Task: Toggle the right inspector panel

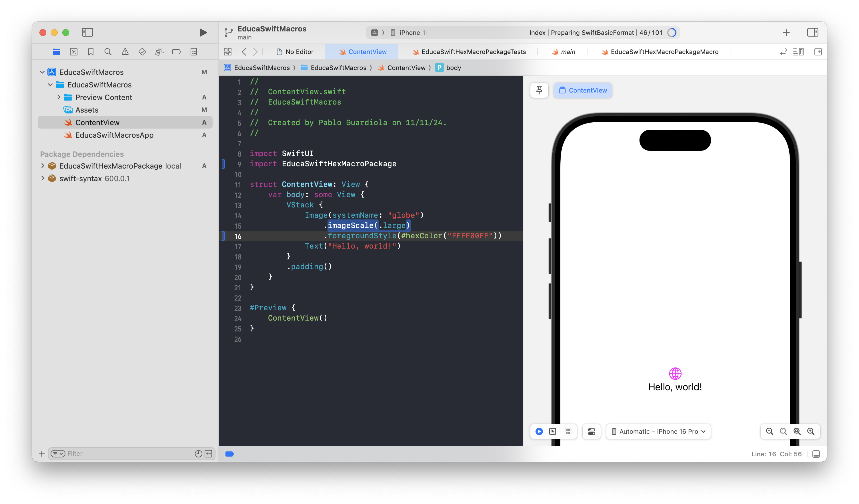Action: 812,32
